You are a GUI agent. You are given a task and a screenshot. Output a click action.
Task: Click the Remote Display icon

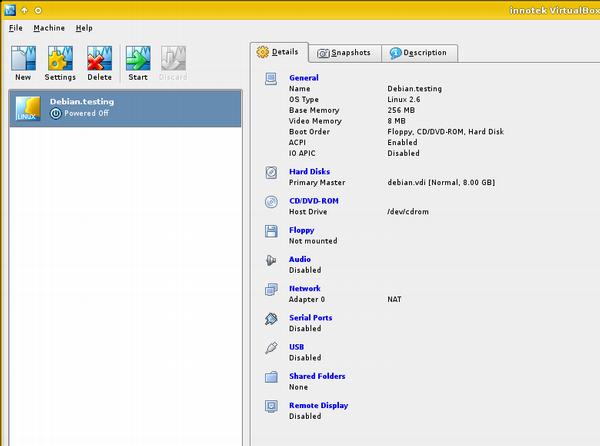click(x=271, y=406)
